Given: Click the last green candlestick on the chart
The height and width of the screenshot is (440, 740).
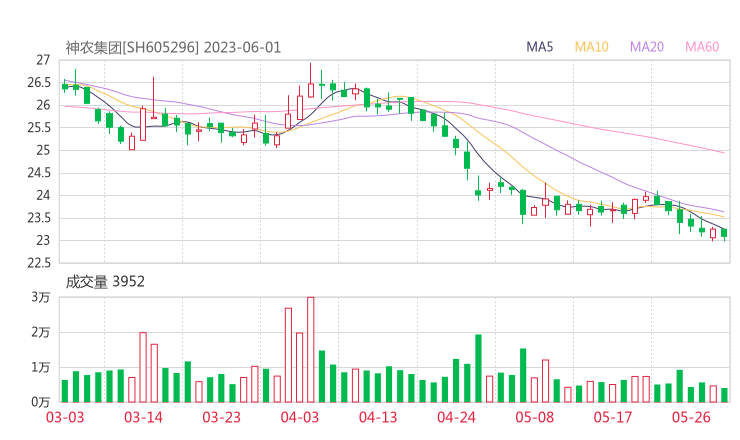Looking at the screenshot, I should [x=724, y=233].
